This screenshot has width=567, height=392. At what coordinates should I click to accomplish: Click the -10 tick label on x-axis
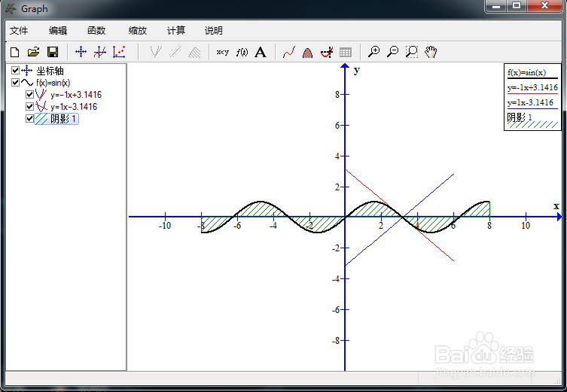coord(165,226)
